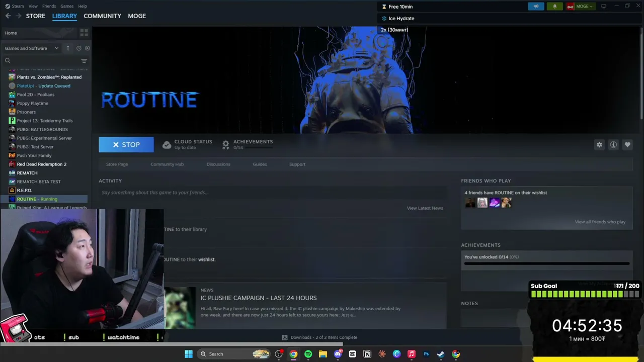Open Steam announcements megaphone

coord(536,7)
